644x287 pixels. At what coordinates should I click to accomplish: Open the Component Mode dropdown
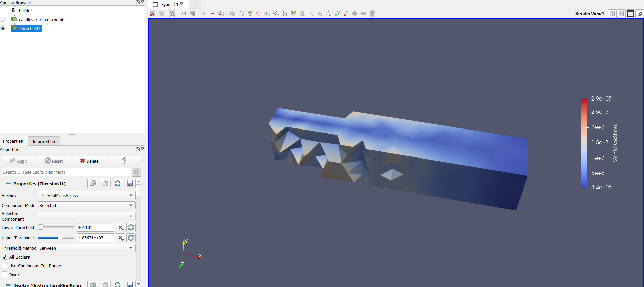click(87, 205)
